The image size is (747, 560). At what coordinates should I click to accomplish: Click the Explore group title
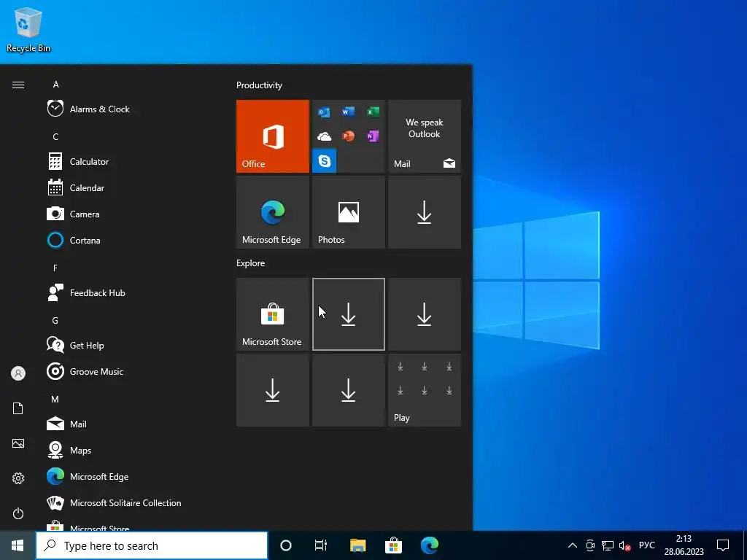[x=251, y=262]
